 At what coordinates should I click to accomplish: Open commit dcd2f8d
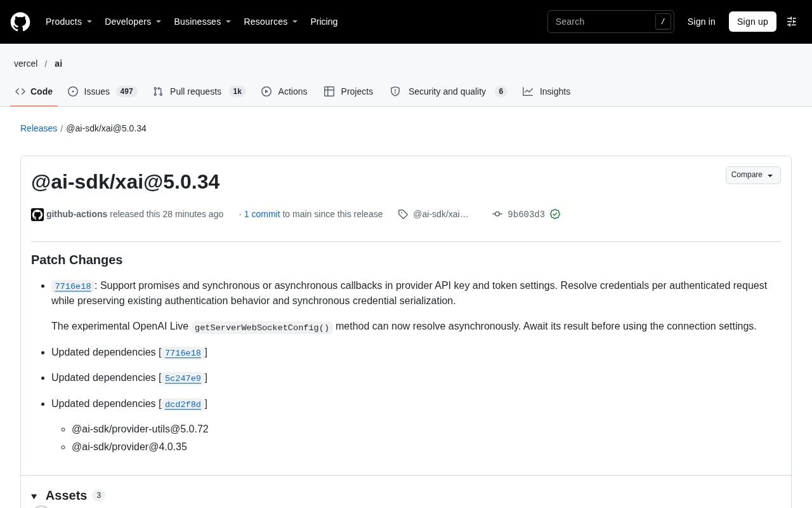tap(183, 404)
